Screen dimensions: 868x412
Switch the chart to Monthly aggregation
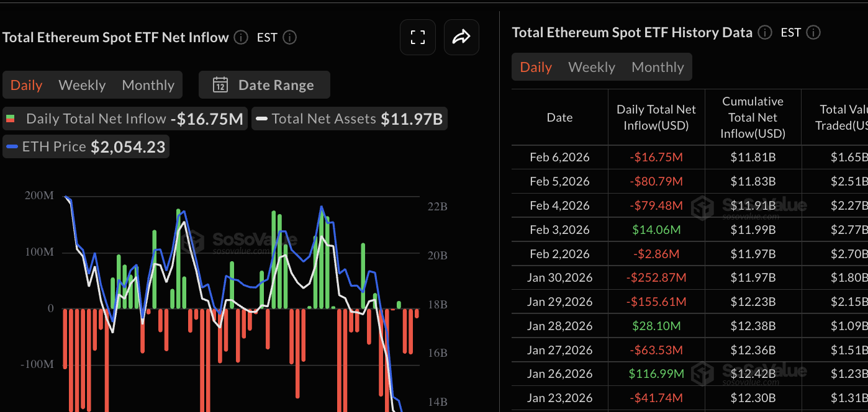pos(148,84)
